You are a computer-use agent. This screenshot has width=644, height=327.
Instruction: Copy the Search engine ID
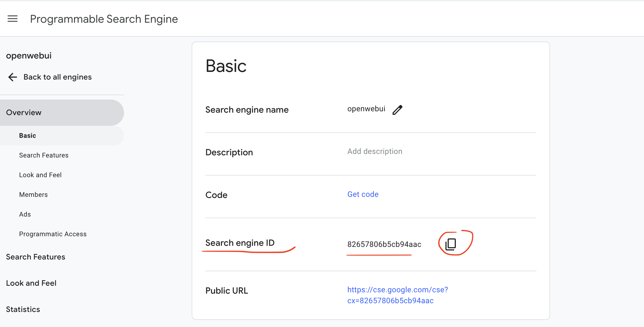click(451, 244)
